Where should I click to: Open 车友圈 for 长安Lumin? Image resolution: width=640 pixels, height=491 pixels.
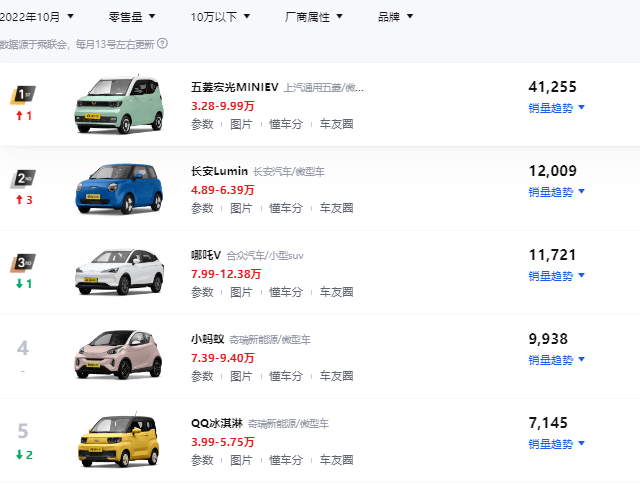[x=336, y=208]
